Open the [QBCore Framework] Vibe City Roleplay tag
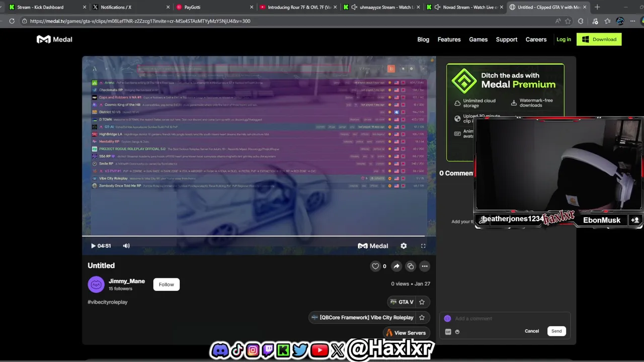Screen dimensions: 644x362 click(x=362, y=318)
